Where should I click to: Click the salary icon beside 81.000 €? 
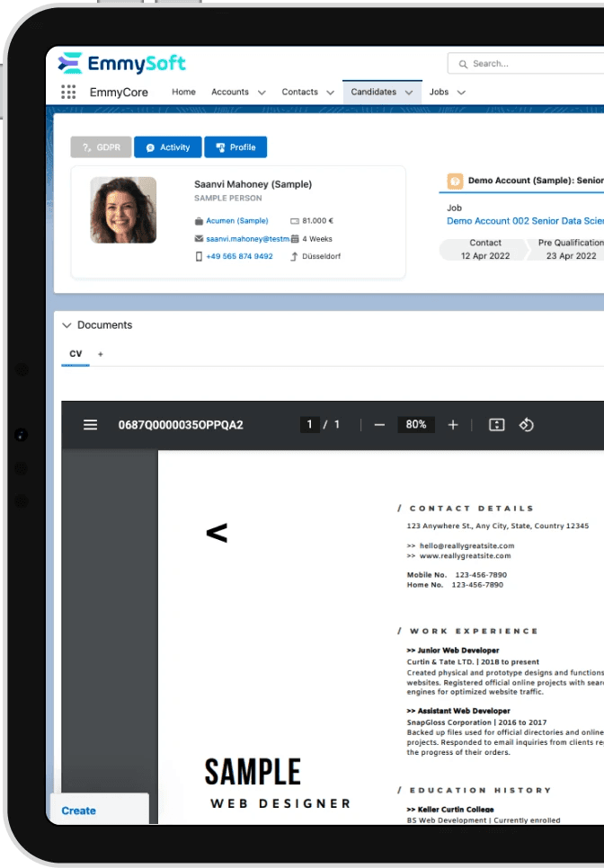[295, 221]
